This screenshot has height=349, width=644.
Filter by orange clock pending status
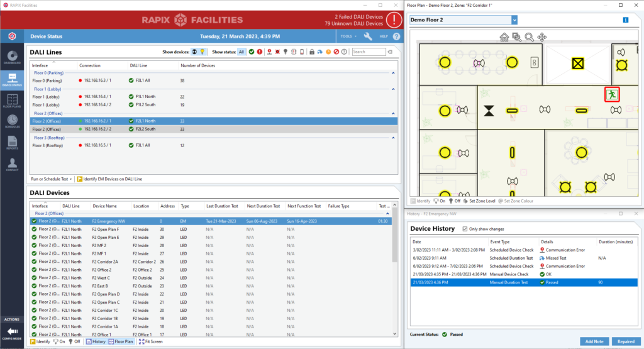(328, 52)
